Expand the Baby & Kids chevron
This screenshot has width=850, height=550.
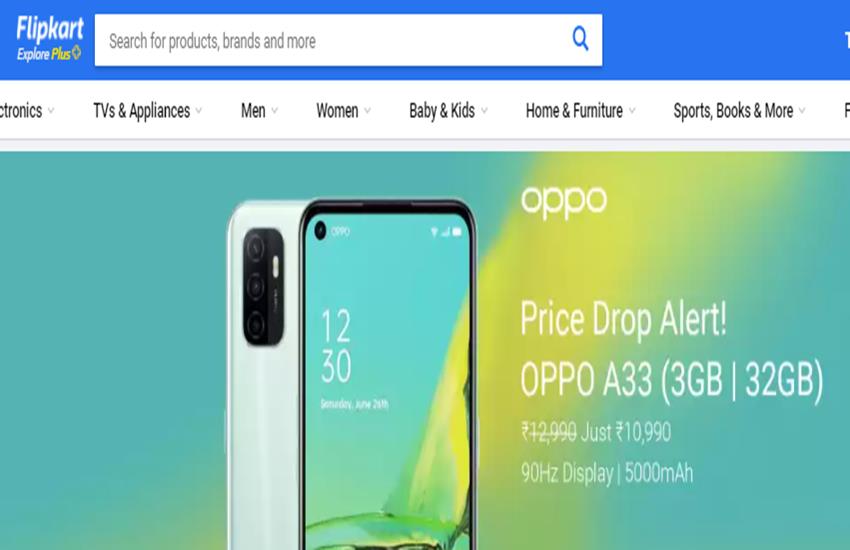[x=484, y=111]
